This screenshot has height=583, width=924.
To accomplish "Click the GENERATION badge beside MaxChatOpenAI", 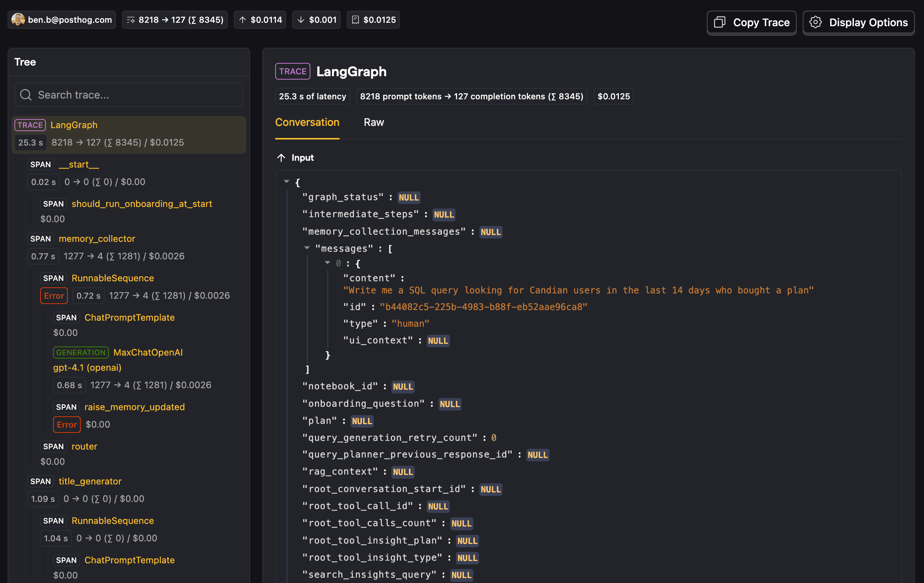I will pyautogui.click(x=81, y=352).
